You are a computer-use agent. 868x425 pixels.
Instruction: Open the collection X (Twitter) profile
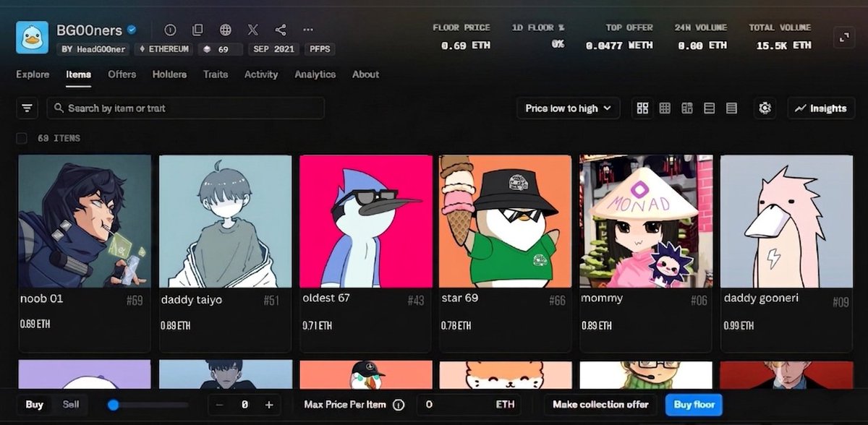(x=252, y=30)
